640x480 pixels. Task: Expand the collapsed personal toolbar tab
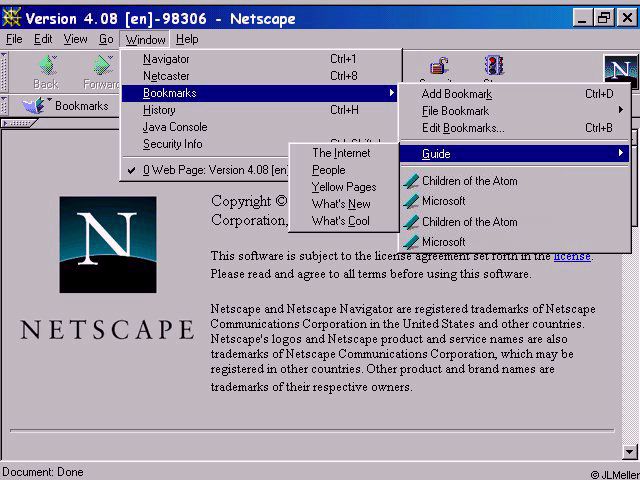tap(19, 123)
